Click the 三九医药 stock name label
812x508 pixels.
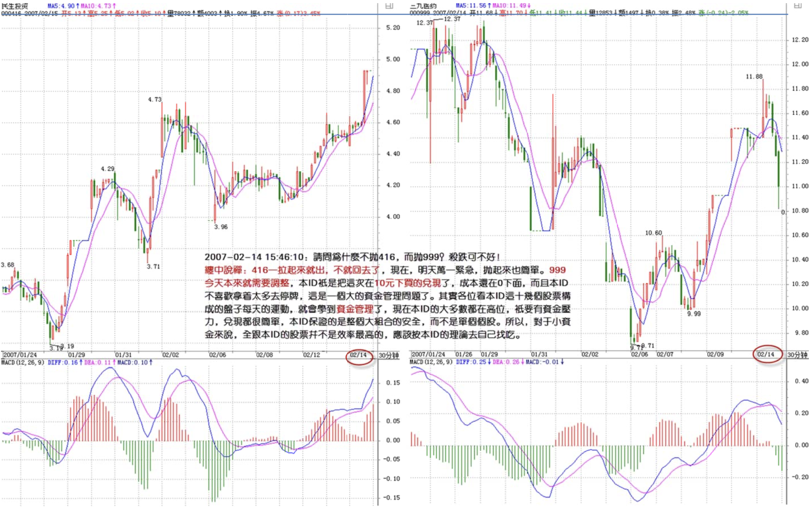point(423,6)
